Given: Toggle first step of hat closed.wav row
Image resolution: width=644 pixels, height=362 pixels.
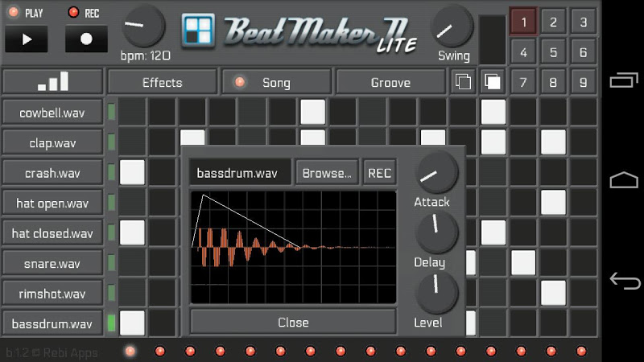Looking at the screenshot, I should [x=132, y=232].
